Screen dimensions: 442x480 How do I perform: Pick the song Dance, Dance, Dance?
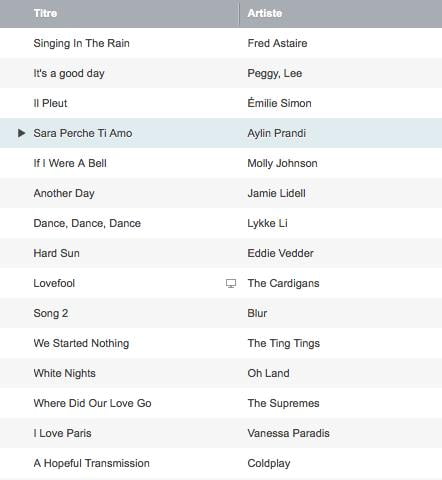point(221,223)
